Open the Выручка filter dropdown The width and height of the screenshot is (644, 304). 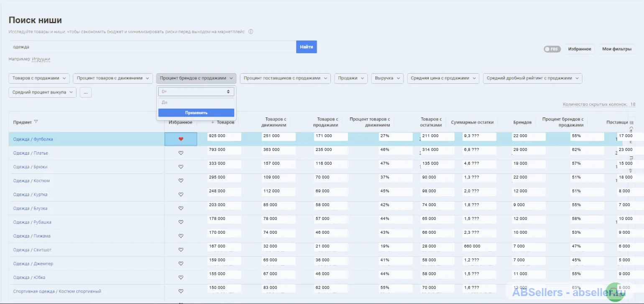(x=387, y=78)
